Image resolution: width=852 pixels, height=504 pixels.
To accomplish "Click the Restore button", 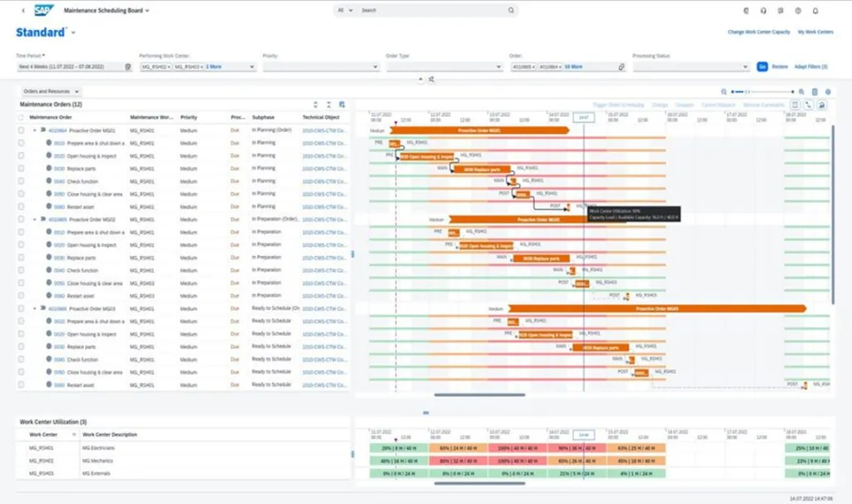I will (x=780, y=67).
